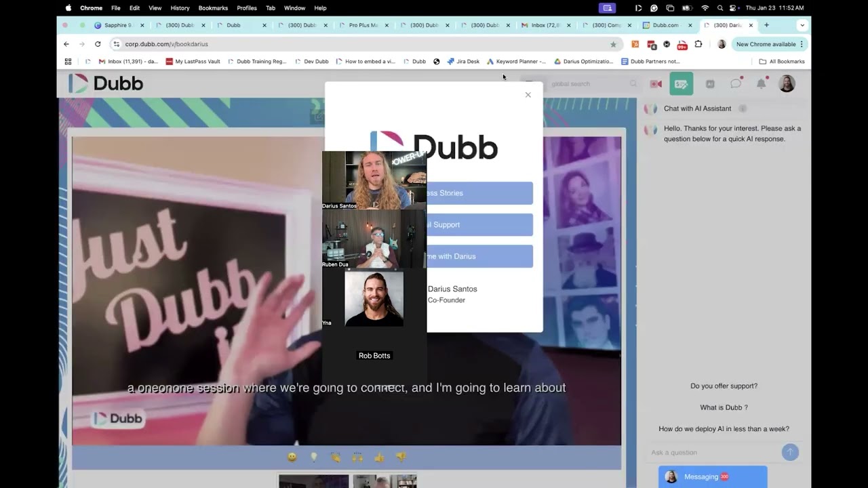
Task: Bookmark this page with the star icon
Action: pos(613,44)
